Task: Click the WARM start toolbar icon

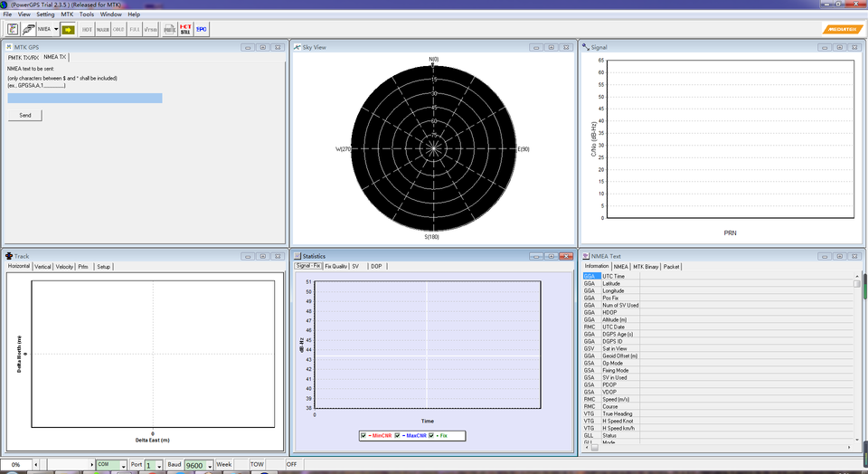Action: pos(103,29)
